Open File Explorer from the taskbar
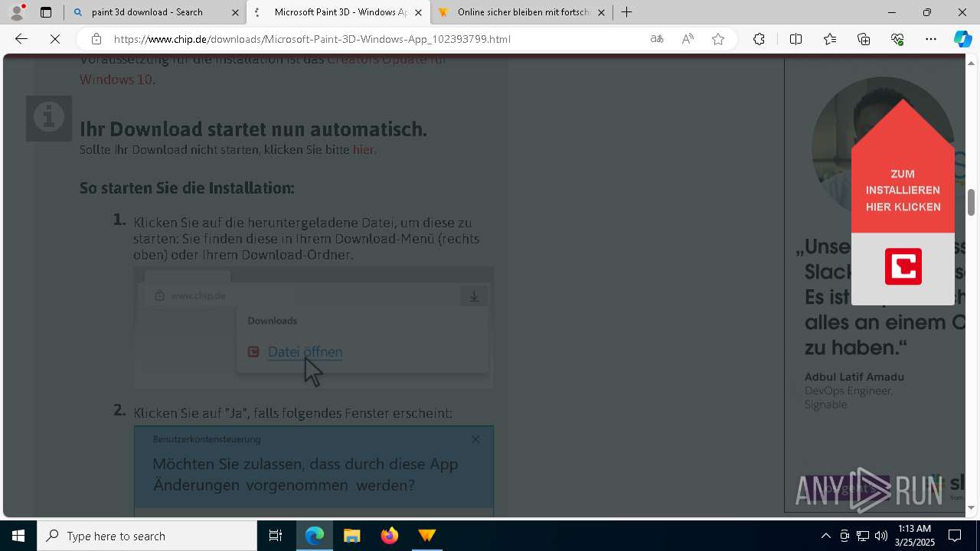This screenshot has width=980, height=551. [x=352, y=536]
